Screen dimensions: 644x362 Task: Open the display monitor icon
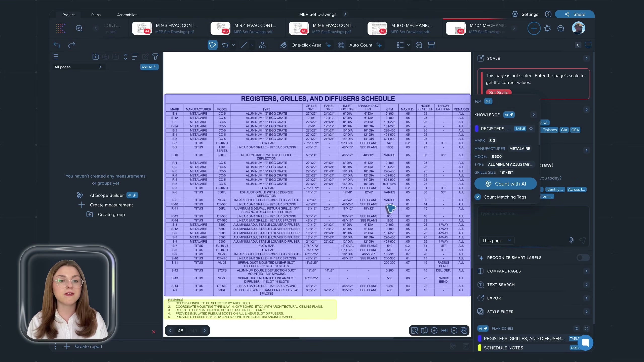[588, 45]
